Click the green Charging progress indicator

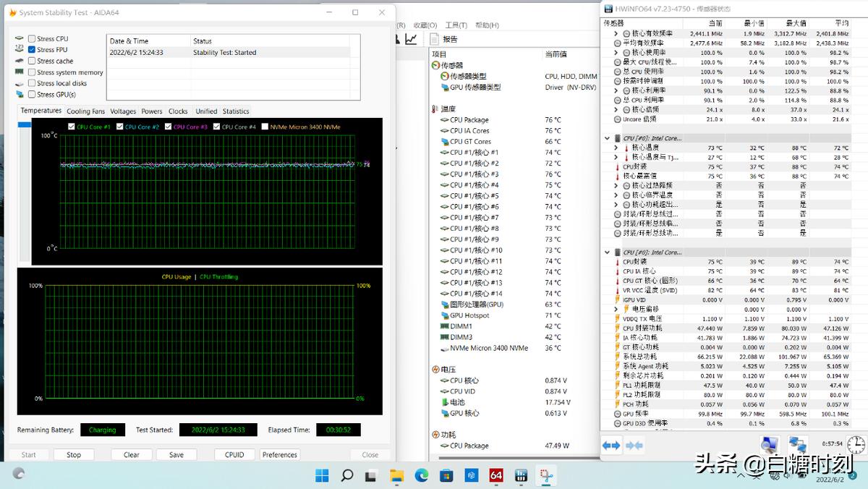click(102, 430)
